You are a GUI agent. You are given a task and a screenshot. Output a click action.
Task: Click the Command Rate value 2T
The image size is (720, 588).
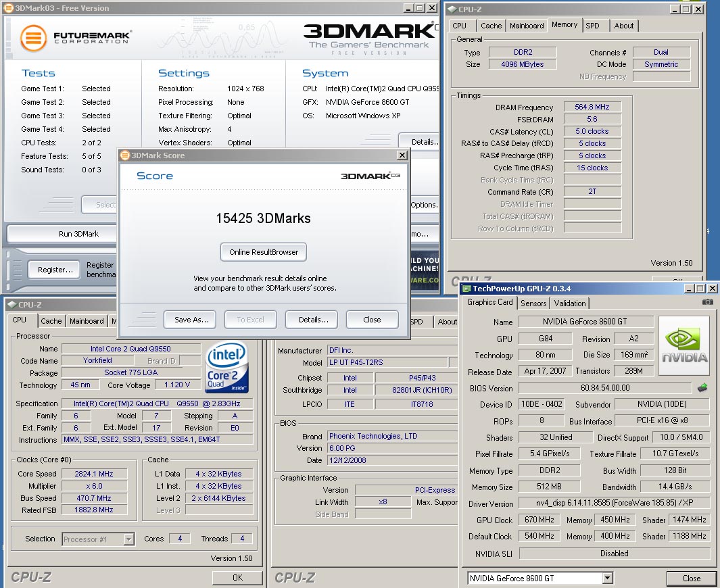click(592, 191)
